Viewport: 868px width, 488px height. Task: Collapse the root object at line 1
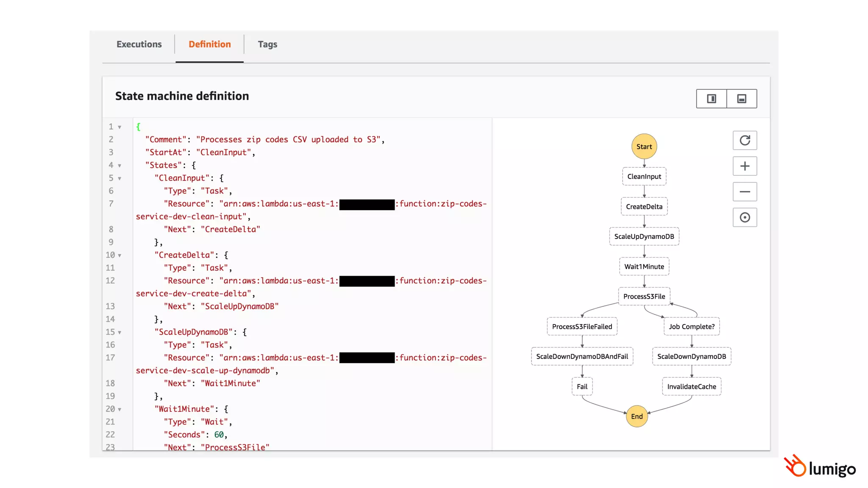(120, 127)
